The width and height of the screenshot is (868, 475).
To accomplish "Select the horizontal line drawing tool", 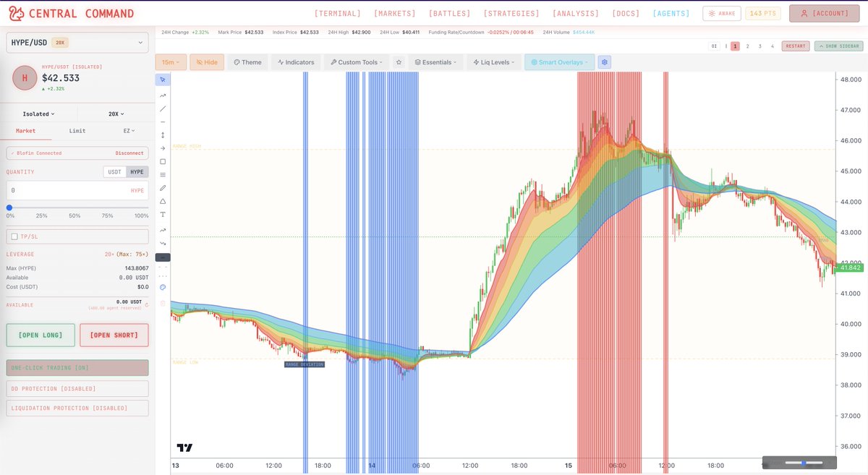I will (163, 122).
